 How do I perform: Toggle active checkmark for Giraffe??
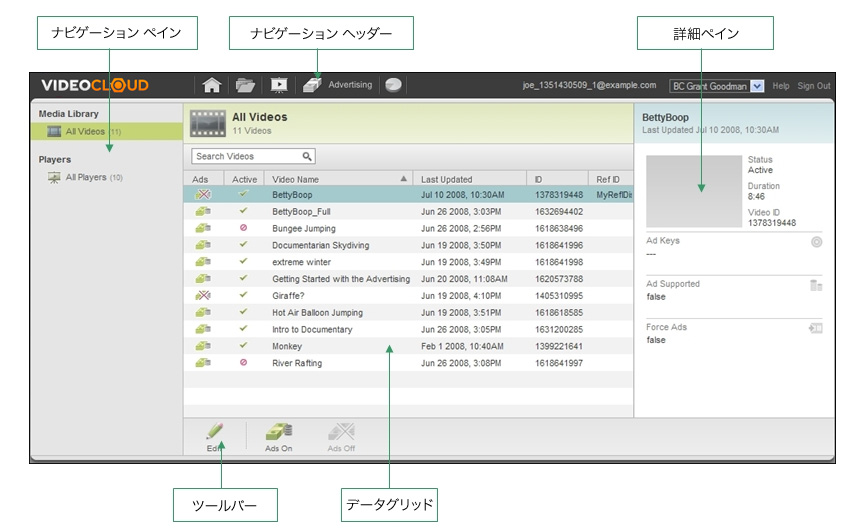click(x=244, y=294)
